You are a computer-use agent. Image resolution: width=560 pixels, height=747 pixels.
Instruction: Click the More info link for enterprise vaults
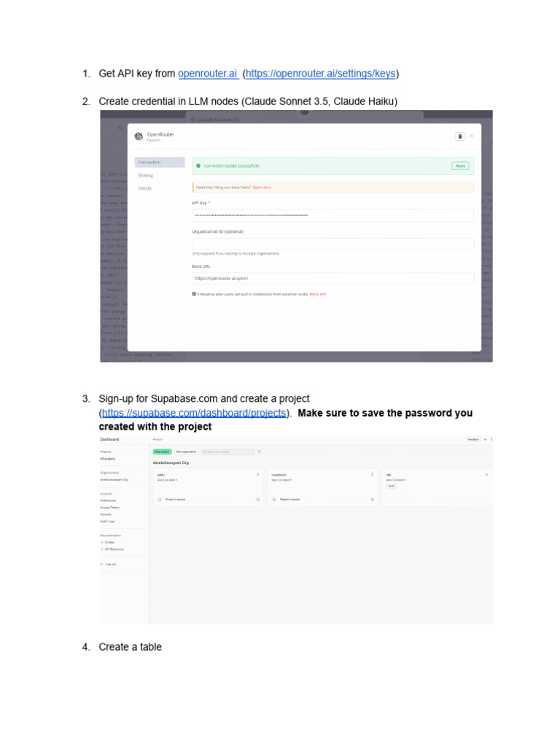(x=318, y=295)
